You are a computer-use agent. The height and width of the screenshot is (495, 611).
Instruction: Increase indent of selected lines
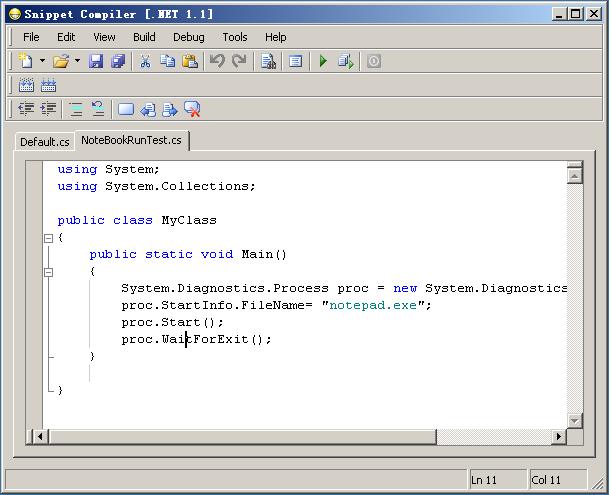(49, 109)
